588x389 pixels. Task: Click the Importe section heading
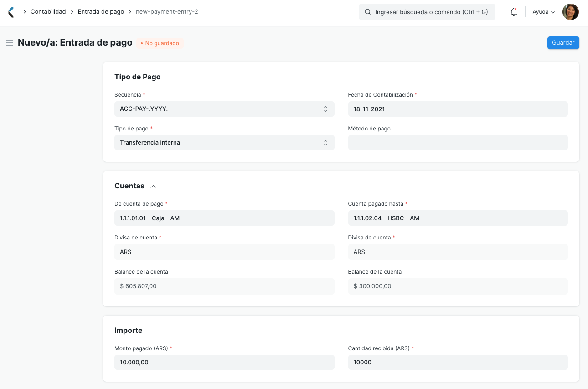click(129, 331)
